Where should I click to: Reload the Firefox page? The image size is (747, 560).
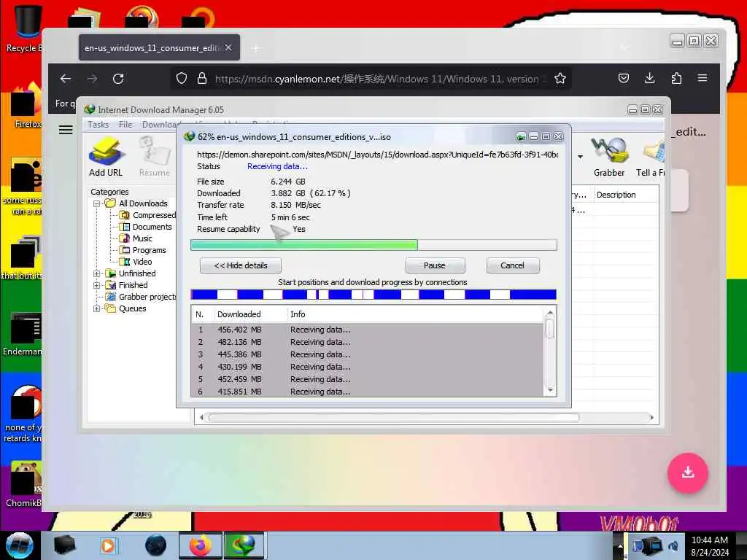118,79
